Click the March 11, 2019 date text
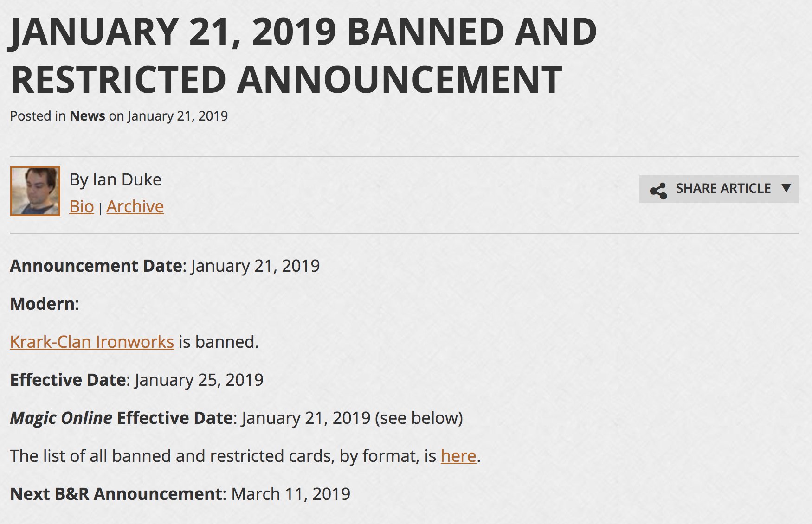 [291, 494]
